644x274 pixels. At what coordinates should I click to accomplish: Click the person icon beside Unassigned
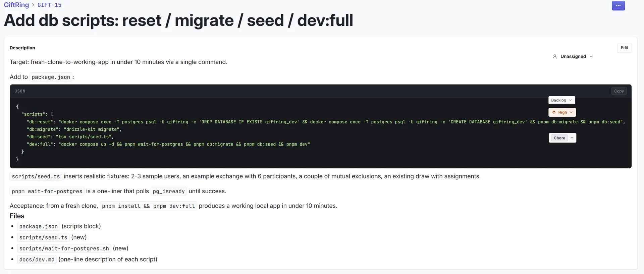[555, 57]
